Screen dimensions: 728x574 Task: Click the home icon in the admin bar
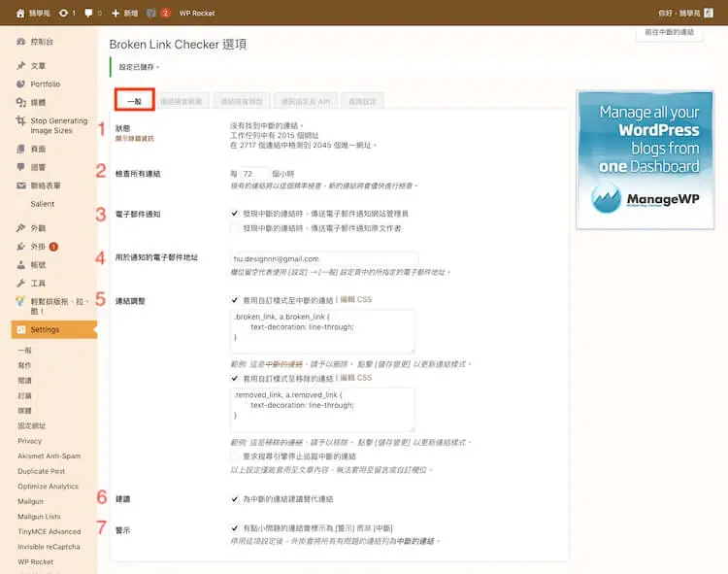(20, 13)
